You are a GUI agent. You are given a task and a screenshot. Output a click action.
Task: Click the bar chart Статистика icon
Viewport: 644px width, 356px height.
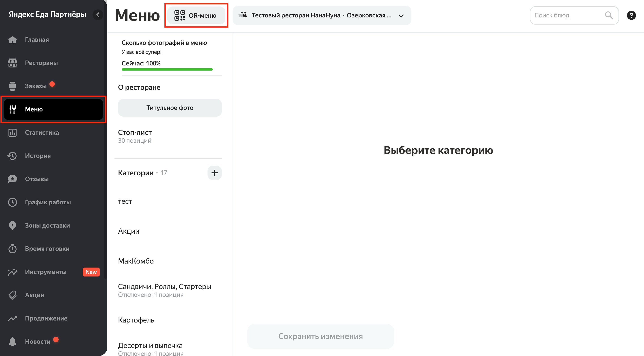click(12, 133)
